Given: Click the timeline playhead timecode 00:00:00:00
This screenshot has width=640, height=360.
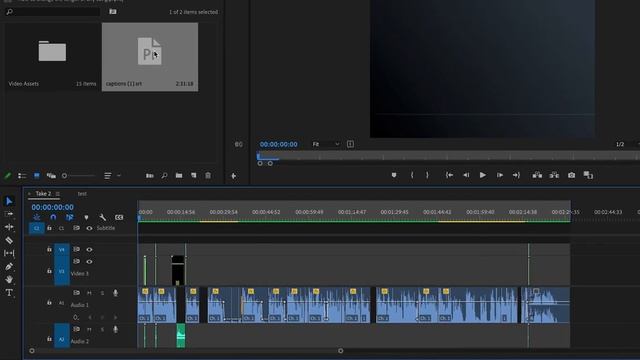Looking at the screenshot, I should pyautogui.click(x=53, y=207).
